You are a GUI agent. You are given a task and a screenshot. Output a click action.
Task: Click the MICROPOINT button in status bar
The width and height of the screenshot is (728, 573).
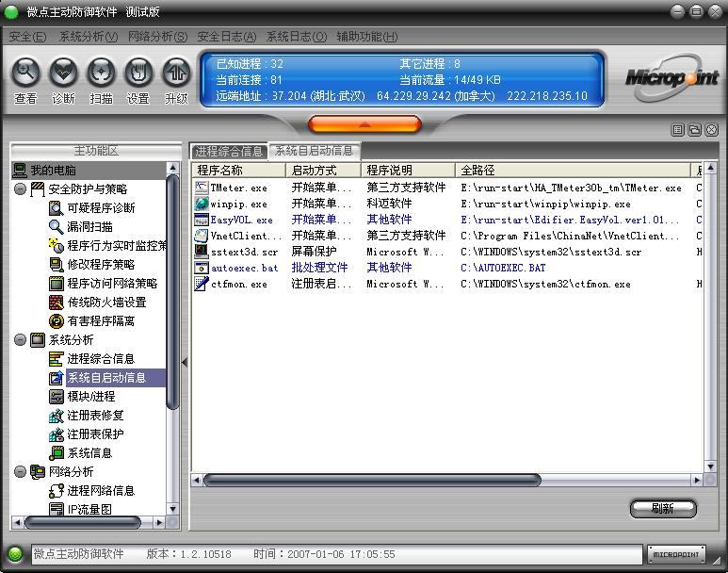pyautogui.click(x=676, y=554)
